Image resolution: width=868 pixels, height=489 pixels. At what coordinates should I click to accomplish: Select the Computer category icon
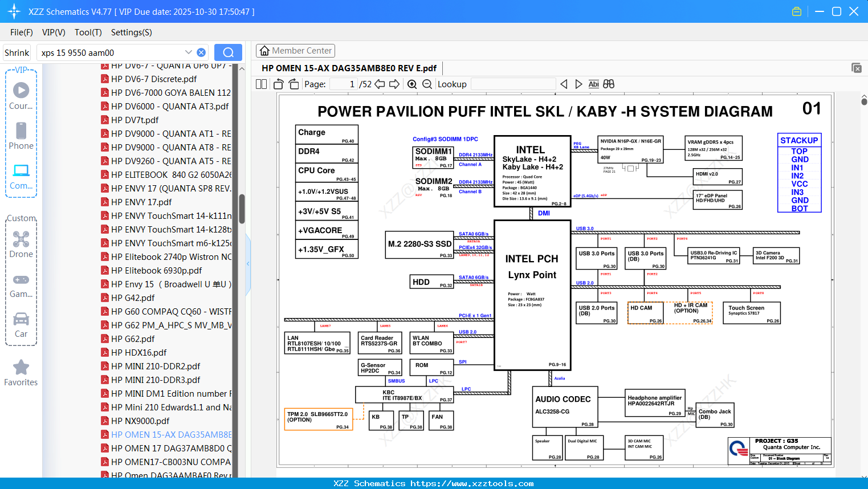[21, 176]
